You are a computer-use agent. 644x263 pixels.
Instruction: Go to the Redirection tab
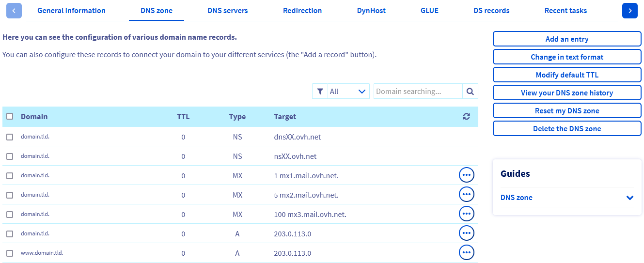click(x=302, y=10)
